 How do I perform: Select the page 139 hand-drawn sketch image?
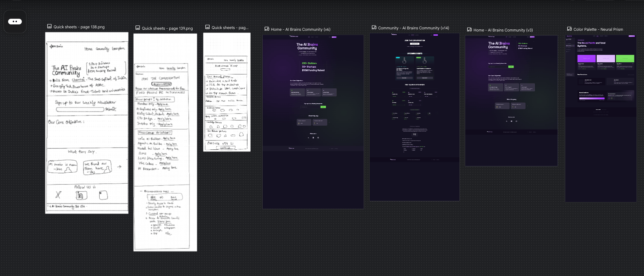pos(165,142)
